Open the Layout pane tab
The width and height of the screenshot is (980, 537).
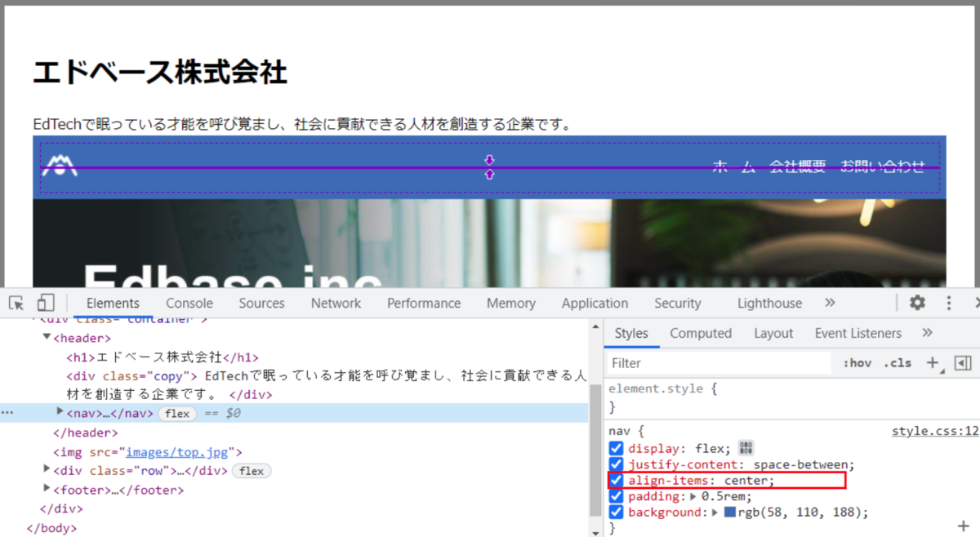[x=773, y=333]
